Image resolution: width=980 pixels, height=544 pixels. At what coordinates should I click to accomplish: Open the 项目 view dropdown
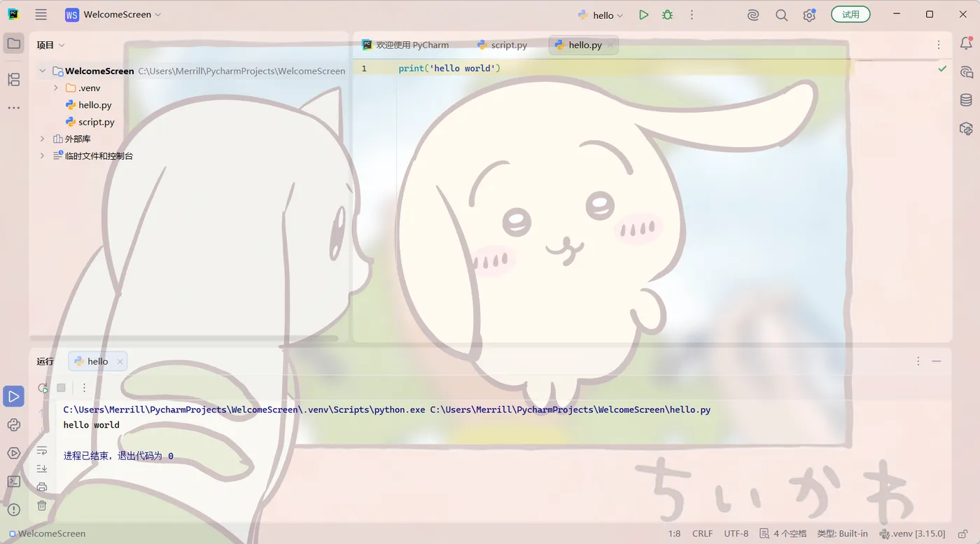click(51, 45)
